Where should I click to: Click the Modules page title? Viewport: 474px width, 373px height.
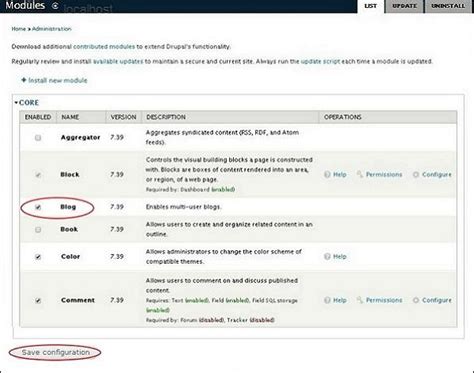point(25,5)
